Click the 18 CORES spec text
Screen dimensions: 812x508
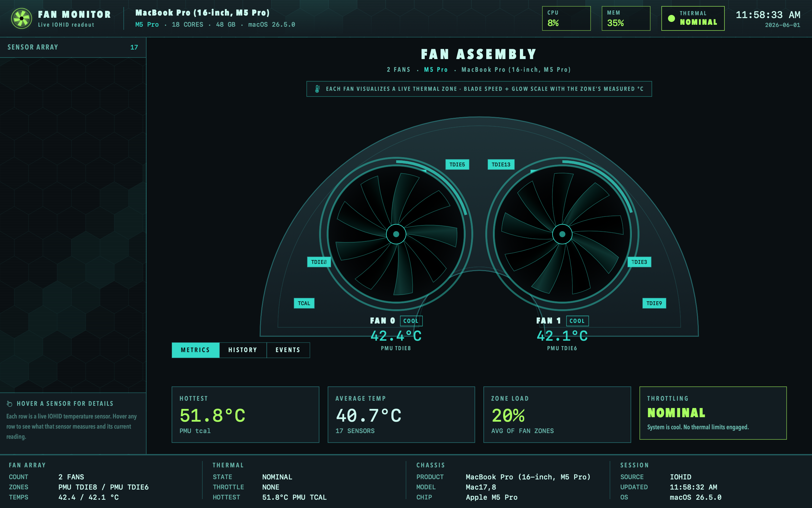tap(187, 24)
